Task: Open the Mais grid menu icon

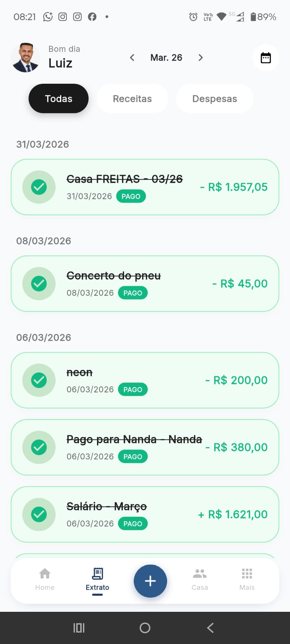Action: 247,574
